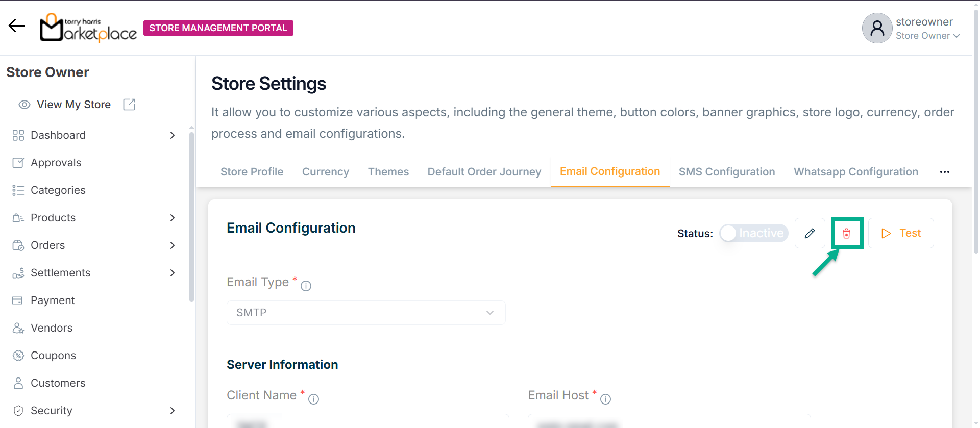The height and width of the screenshot is (428, 980).
Task: Open the Coupons sidebar link
Action: [x=53, y=356]
